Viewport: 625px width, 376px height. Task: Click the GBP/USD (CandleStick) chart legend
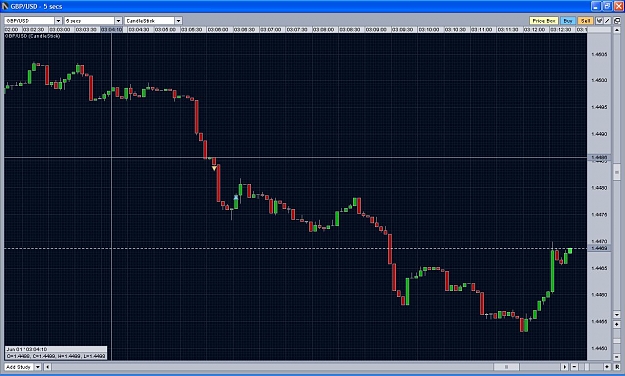coord(33,36)
